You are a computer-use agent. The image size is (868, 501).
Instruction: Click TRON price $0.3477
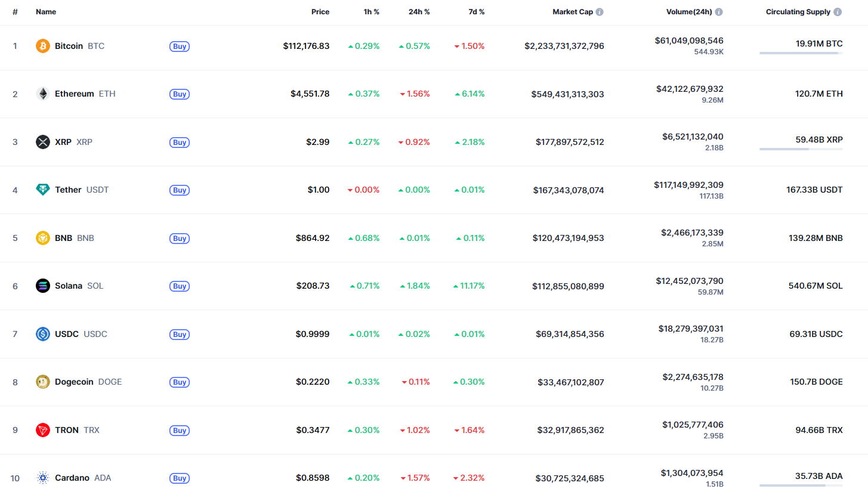[313, 430]
